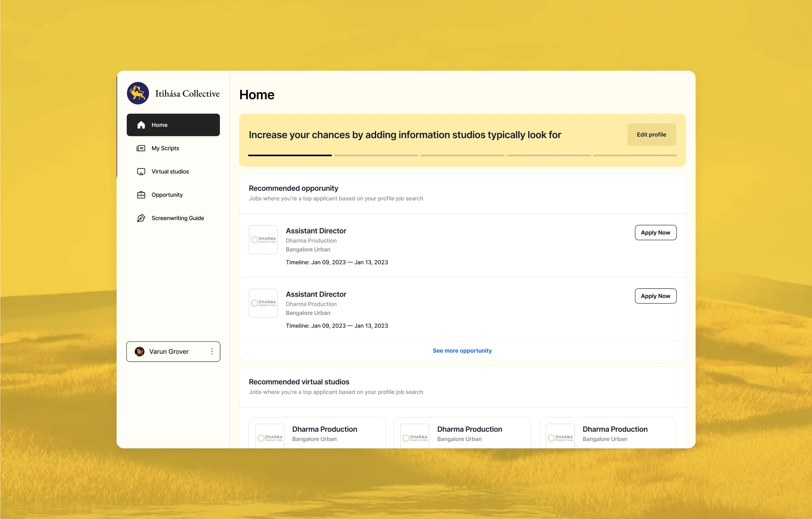Apply Now for the first Assistant Director job
The width and height of the screenshot is (812, 519).
(655, 233)
